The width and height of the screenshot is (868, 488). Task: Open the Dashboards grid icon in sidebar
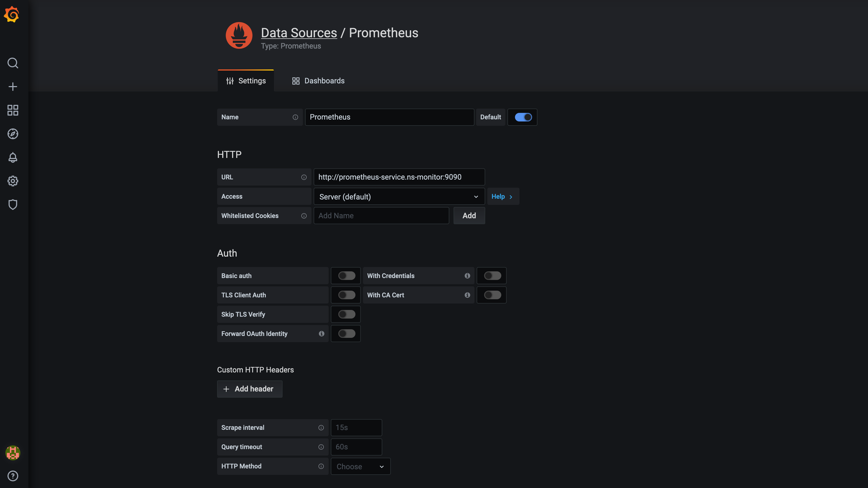click(x=13, y=110)
